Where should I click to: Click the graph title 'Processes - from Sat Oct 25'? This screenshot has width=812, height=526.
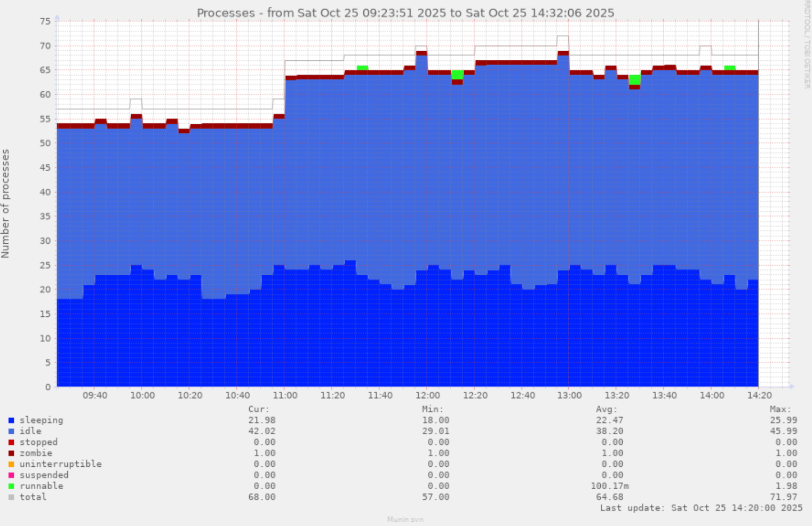405,13
